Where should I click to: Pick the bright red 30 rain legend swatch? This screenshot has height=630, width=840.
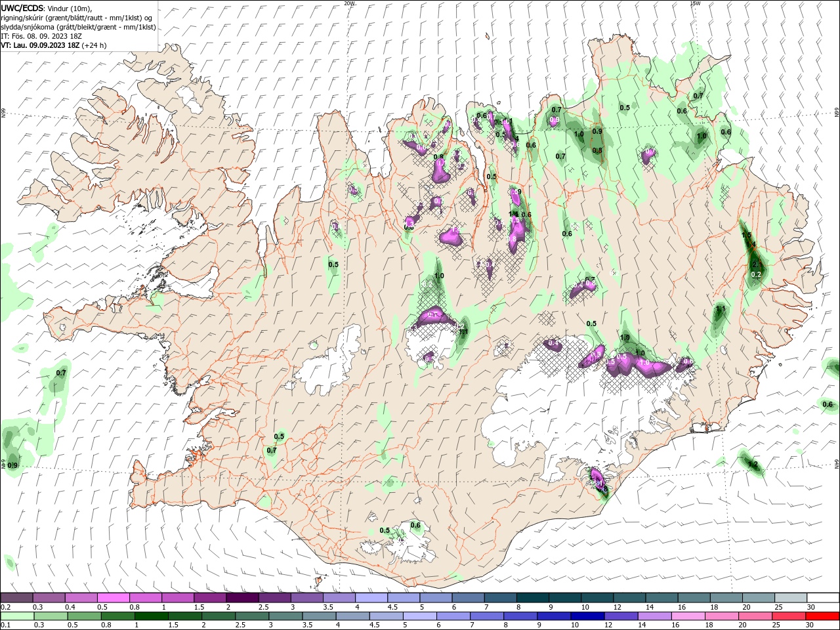[822, 616]
